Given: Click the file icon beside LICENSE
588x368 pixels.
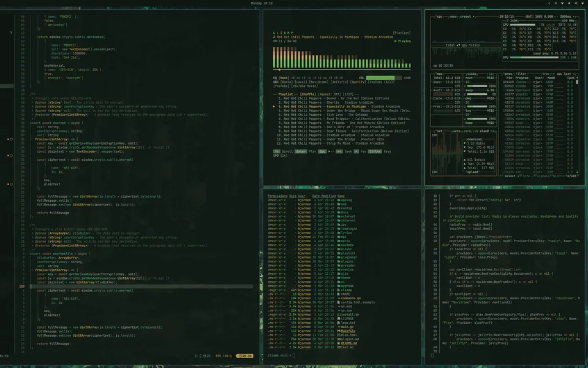Looking at the screenshot, I should click(x=339, y=319).
